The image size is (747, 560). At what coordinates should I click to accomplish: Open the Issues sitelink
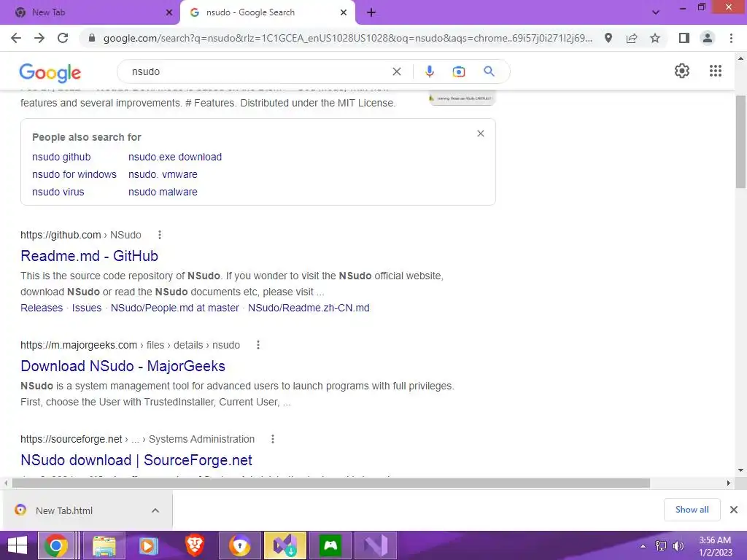(x=87, y=308)
